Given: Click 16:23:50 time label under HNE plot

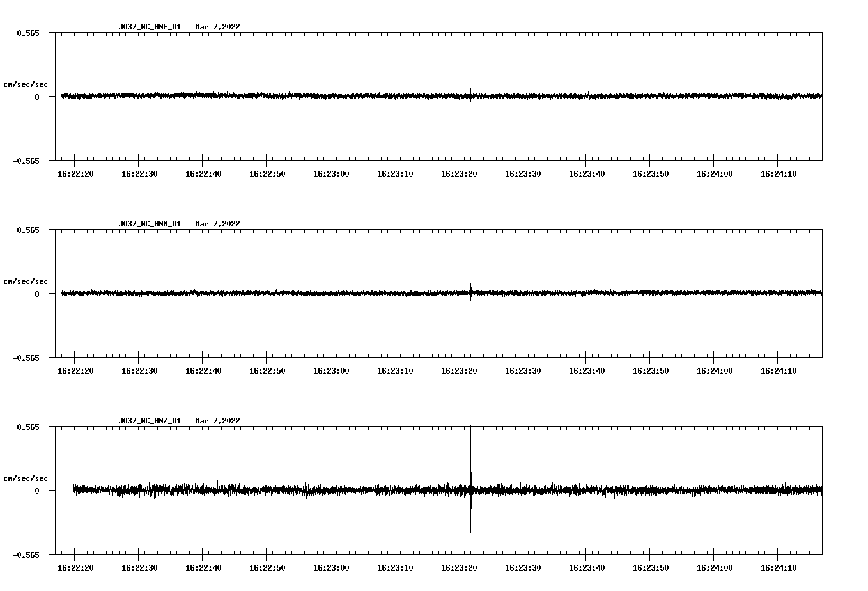Looking at the screenshot, I should click(x=650, y=173).
